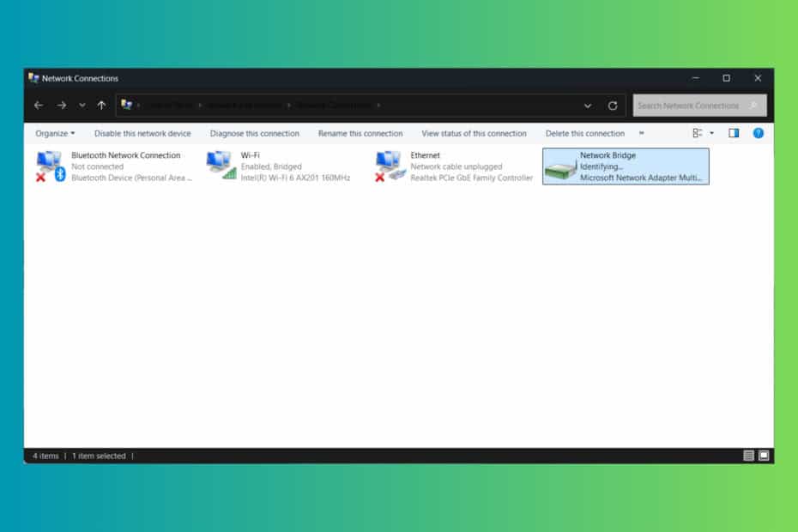Switch to details view in status bar
This screenshot has width=798, height=532.
pyautogui.click(x=748, y=456)
